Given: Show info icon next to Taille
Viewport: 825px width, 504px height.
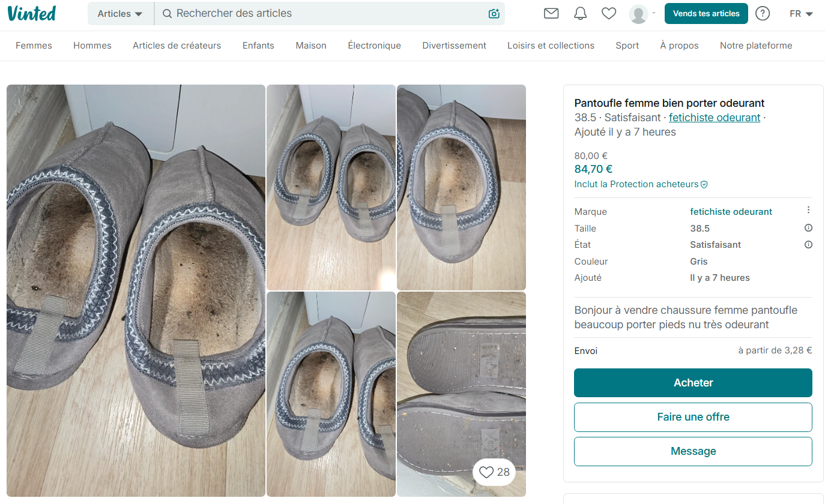Looking at the screenshot, I should pyautogui.click(x=808, y=228).
